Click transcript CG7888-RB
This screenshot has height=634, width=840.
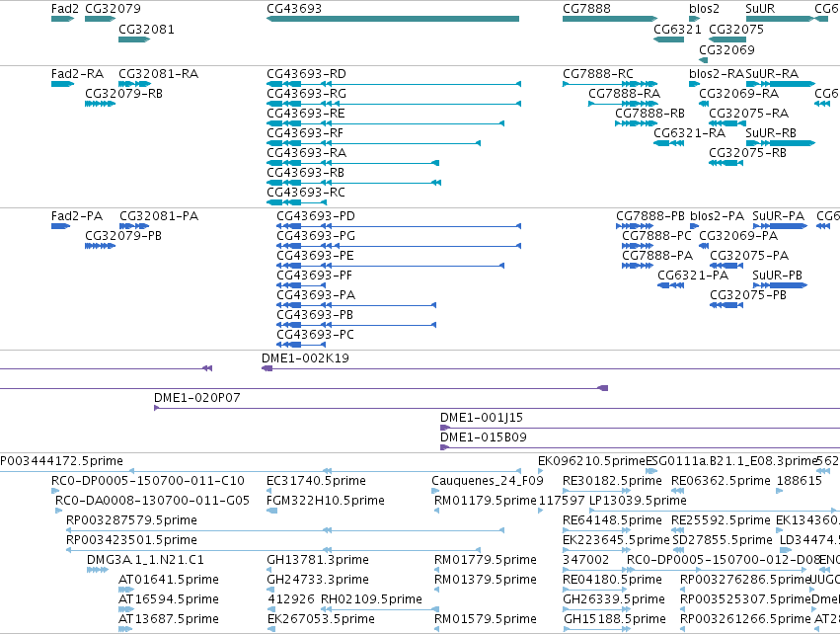pyautogui.click(x=637, y=123)
